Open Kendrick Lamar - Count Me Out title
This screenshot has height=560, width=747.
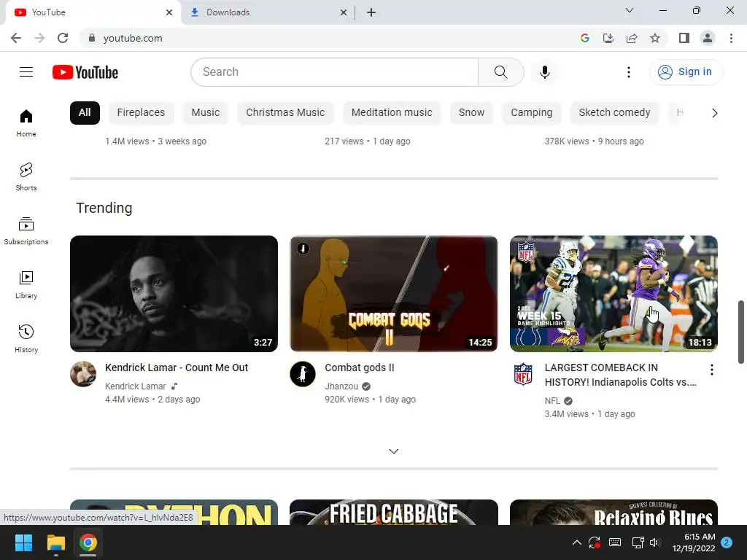coord(177,367)
